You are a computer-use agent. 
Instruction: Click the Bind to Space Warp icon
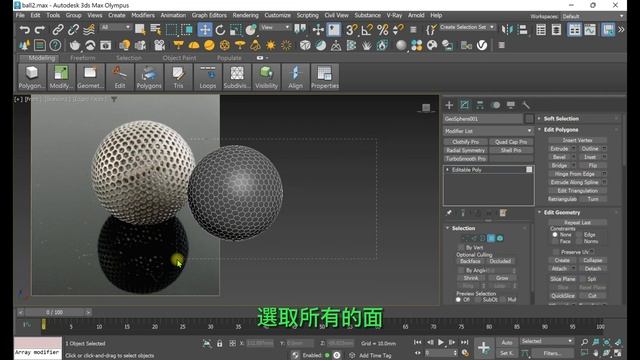(89, 29)
